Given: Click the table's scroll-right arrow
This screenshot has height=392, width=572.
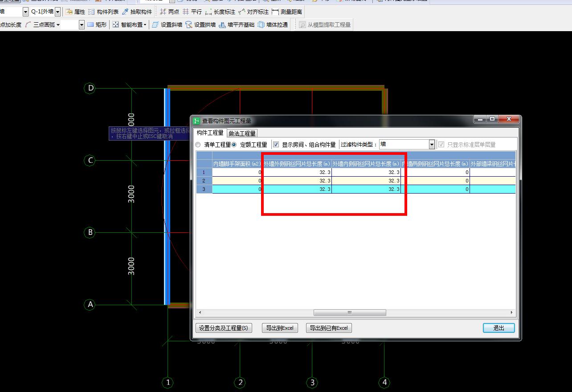Looking at the screenshot, I should pyautogui.click(x=512, y=312).
